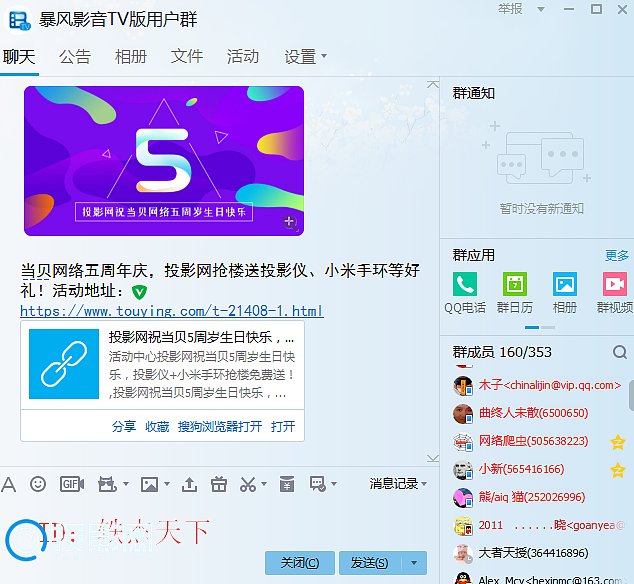
Task: Click the screen-shake/animation tool icon
Action: pos(107,484)
